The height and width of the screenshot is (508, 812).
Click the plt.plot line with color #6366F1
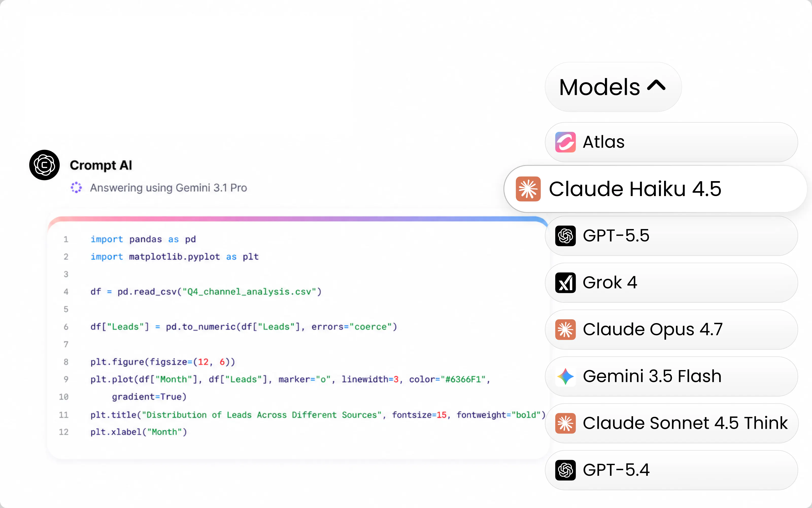click(x=291, y=379)
